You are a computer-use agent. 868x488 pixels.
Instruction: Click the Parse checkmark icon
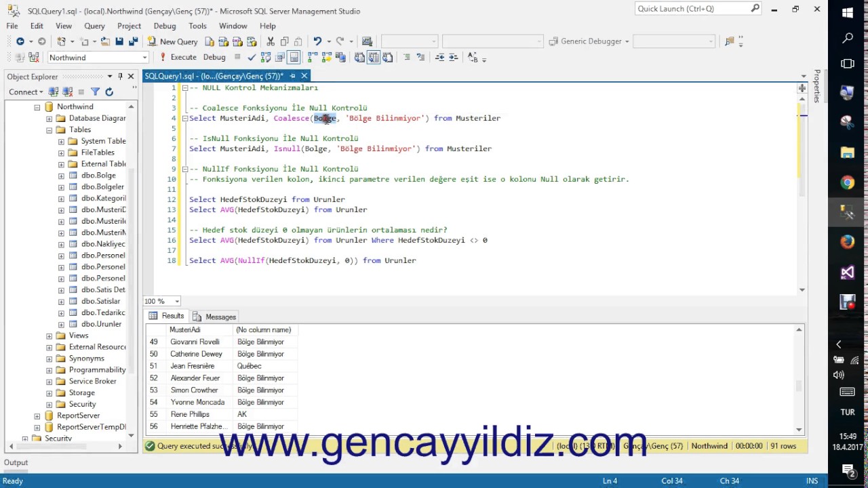coord(252,58)
